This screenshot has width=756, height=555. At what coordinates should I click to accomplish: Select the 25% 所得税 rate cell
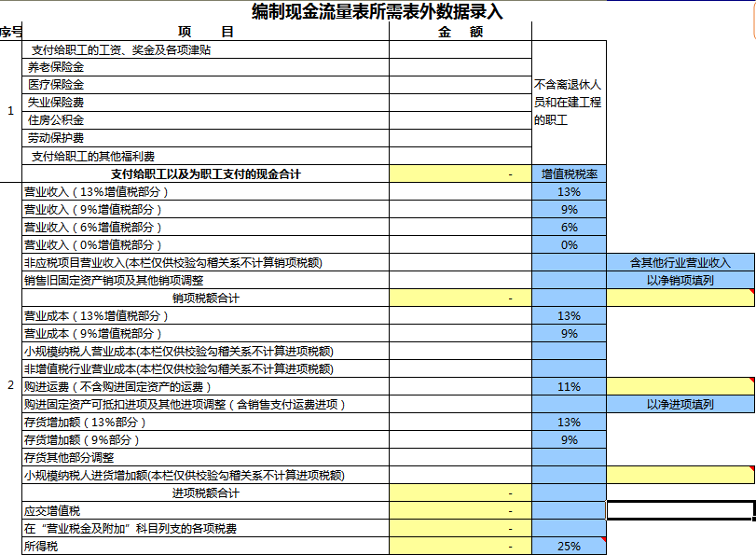(567, 546)
